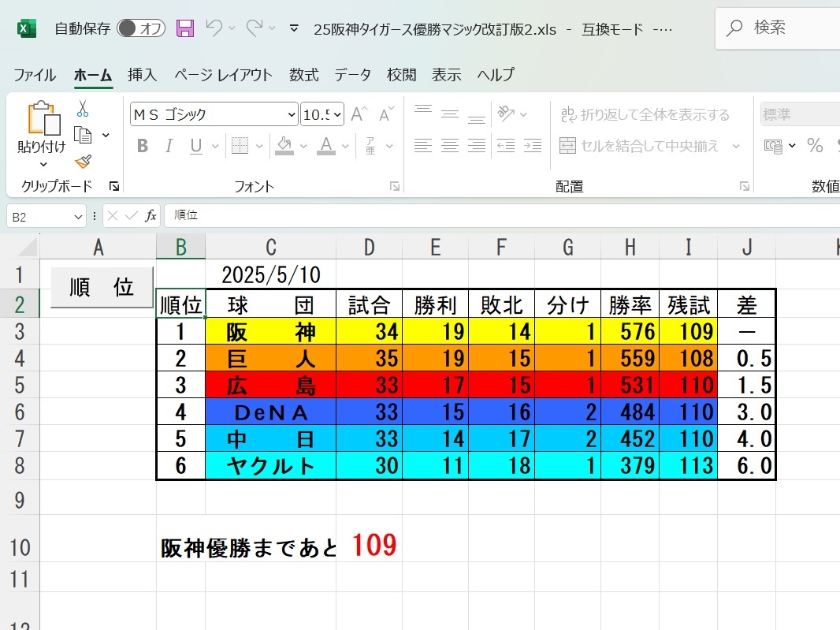Select the 阪神 team cell
This screenshot has height=630, width=840.
click(x=270, y=331)
